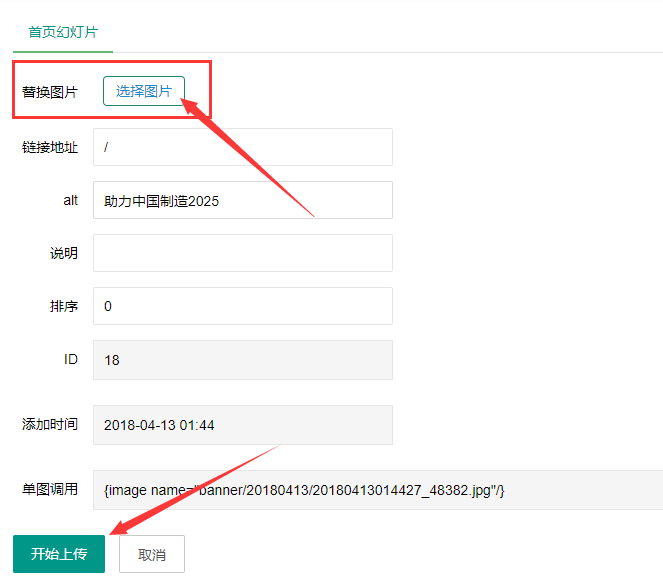Click into the empty 说明 field
The height and width of the screenshot is (588, 663).
243,253
